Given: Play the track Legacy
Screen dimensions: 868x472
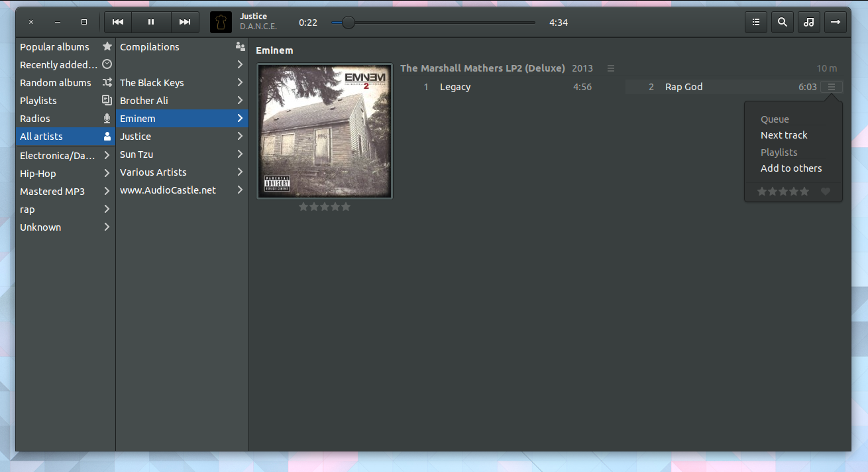Looking at the screenshot, I should pos(455,87).
